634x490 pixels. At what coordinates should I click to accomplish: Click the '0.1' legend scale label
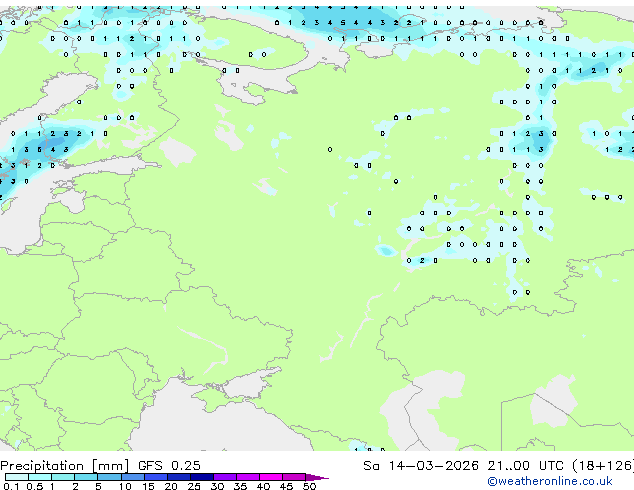point(11,486)
